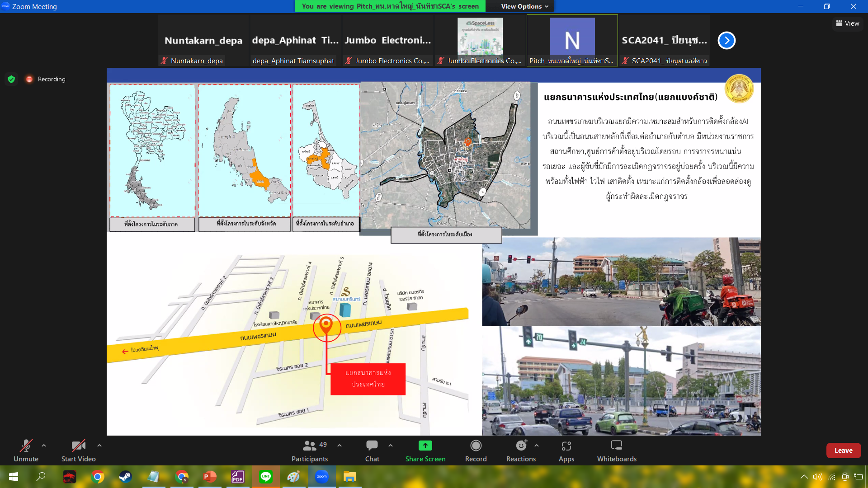Click the red location label on shared map

[x=368, y=379]
